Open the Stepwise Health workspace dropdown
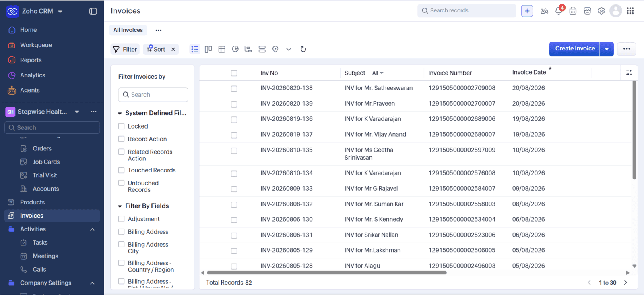The image size is (644, 295). click(x=77, y=112)
